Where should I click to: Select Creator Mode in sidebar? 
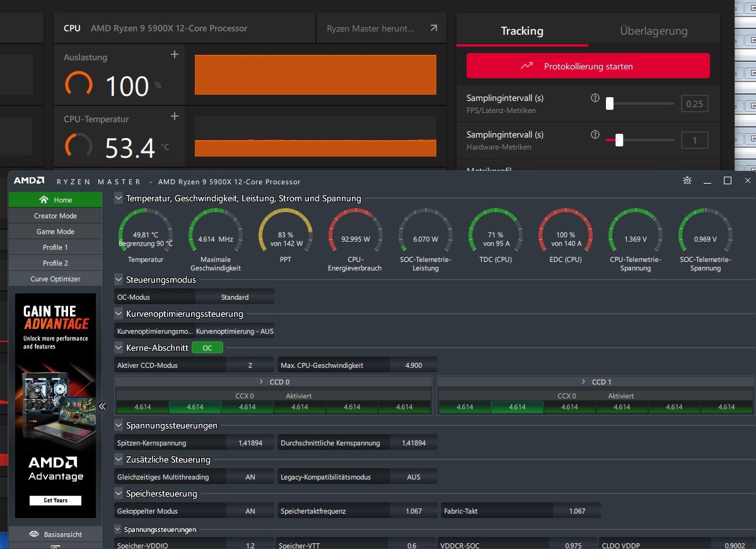[x=55, y=216]
